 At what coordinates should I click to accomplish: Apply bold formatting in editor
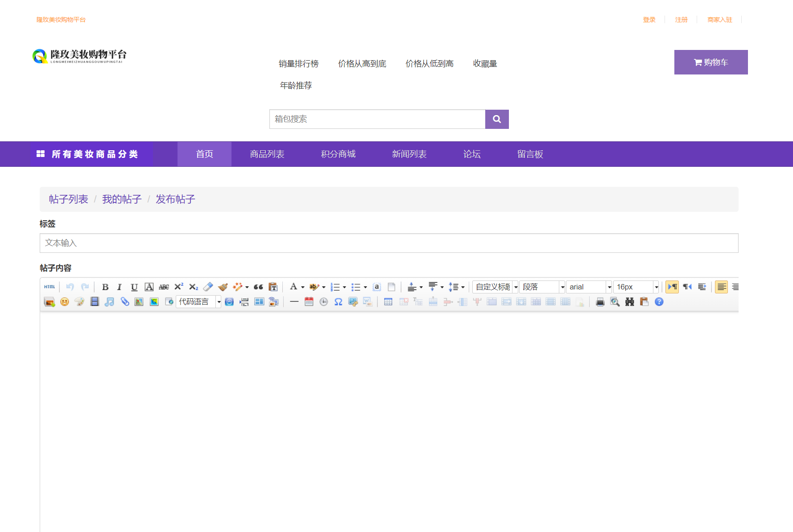(x=105, y=287)
